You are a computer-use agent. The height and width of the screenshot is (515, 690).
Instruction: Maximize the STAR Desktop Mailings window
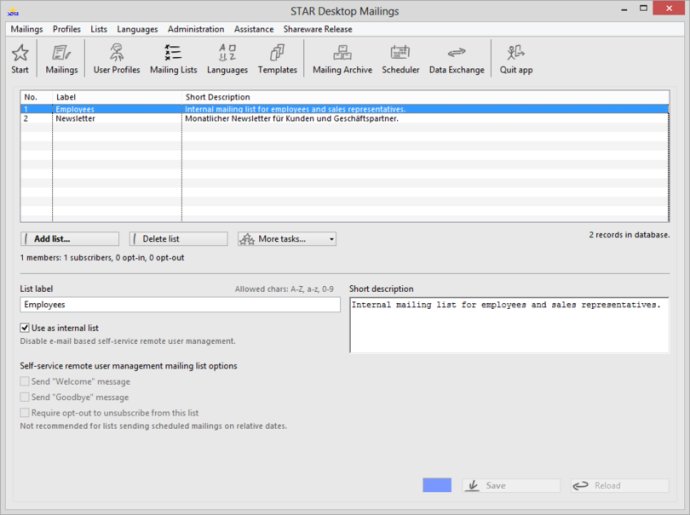[x=643, y=8]
